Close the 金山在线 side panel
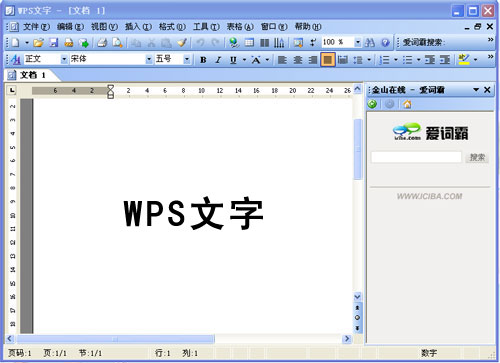 coord(487,89)
